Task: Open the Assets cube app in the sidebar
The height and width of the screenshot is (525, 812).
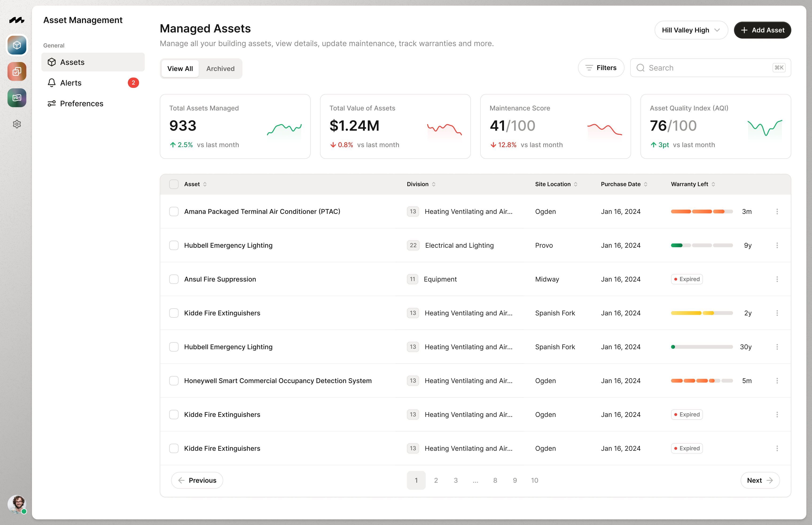Action: point(17,45)
